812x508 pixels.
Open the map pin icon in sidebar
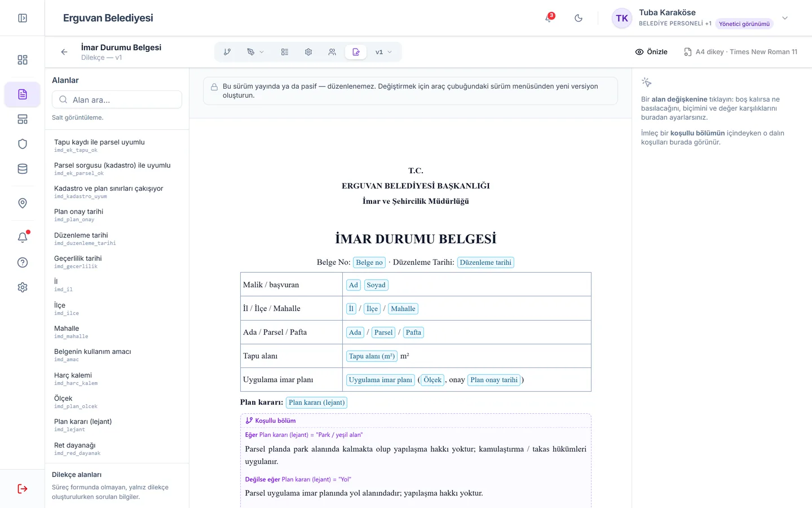pos(23,203)
